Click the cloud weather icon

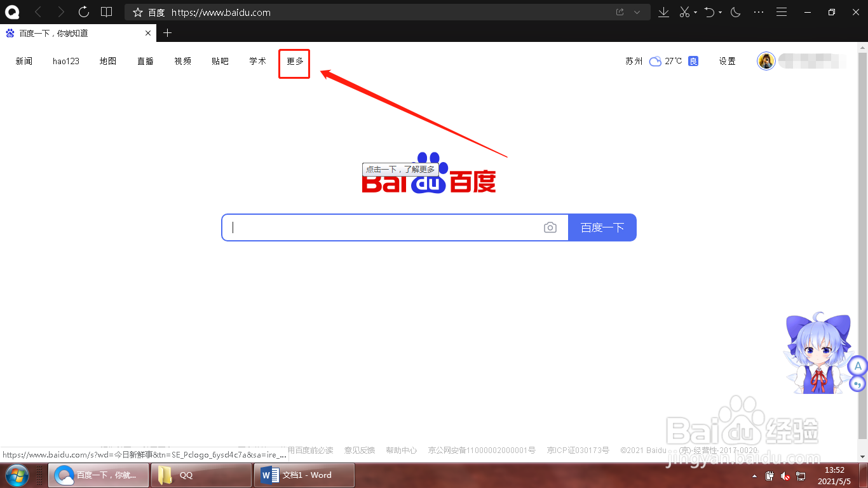point(655,61)
